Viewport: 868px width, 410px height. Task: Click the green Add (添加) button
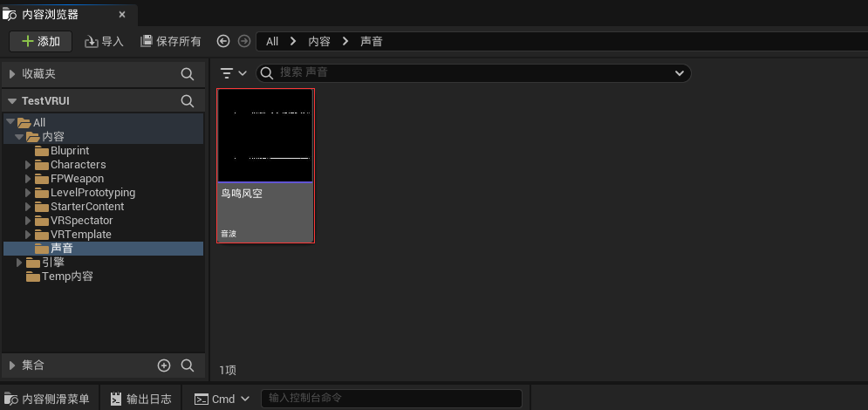(x=40, y=42)
